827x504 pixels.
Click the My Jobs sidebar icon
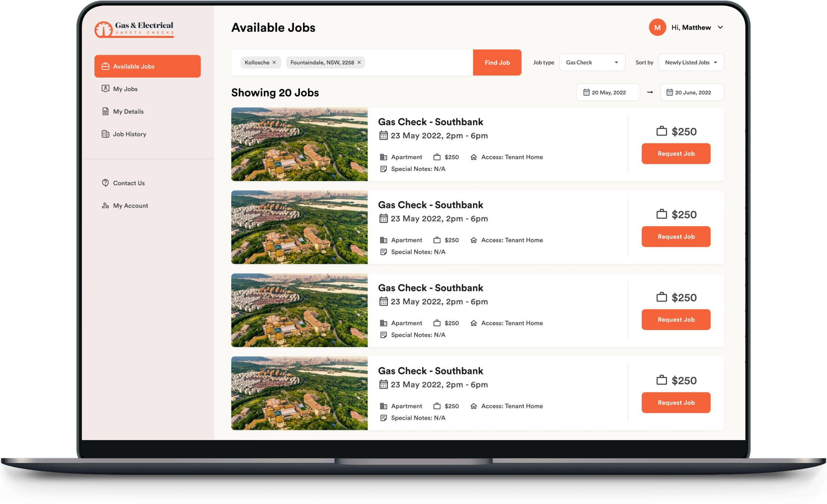pos(105,89)
